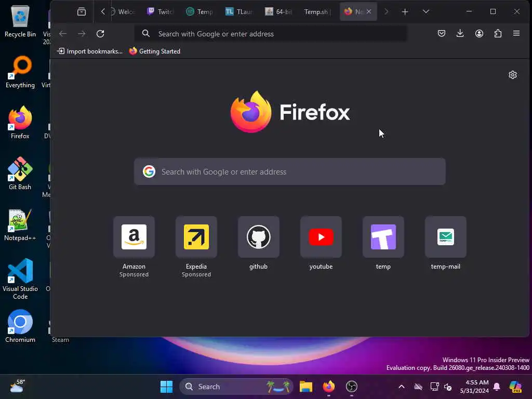Switch to the 64-bit tab

(x=278, y=12)
